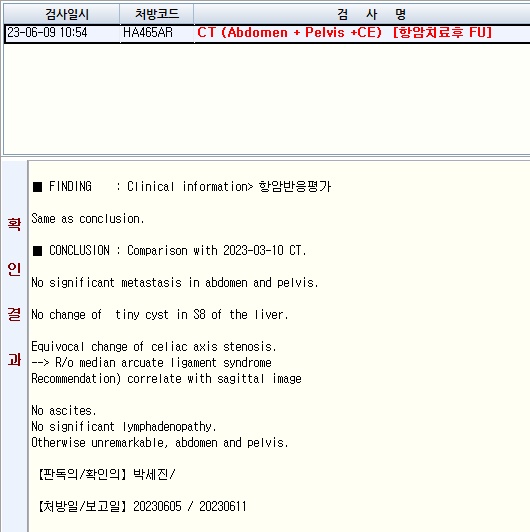Screen dimensions: 530x532
Task: Sort by the 처방코드 column header
Action: tap(157, 14)
